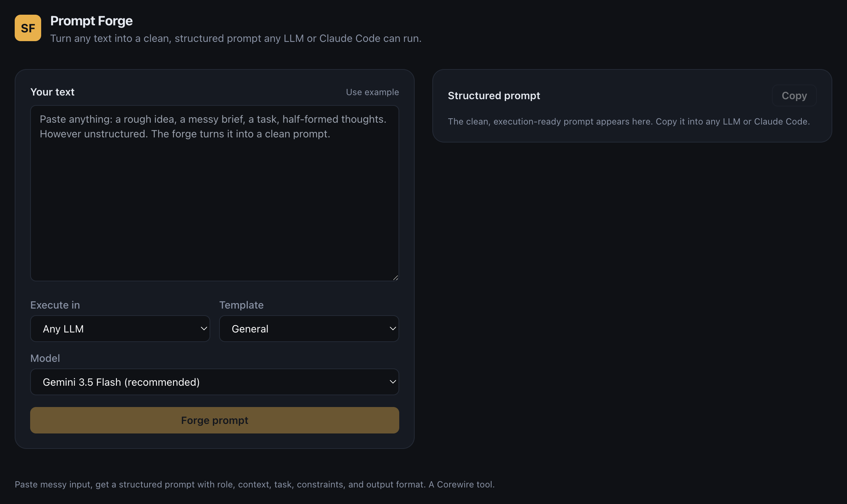Click the Use example link
Screen dimensions: 847x504
coord(372,92)
